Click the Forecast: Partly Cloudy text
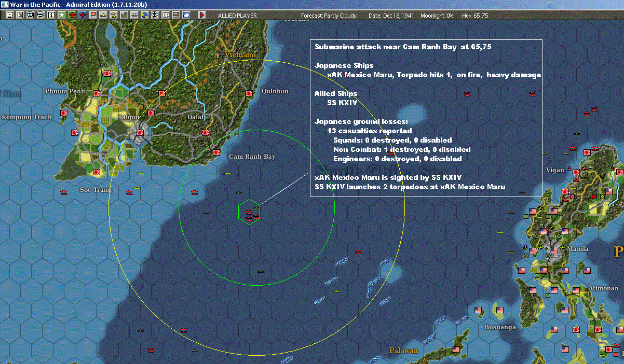This screenshot has height=364, width=624. pos(329,16)
